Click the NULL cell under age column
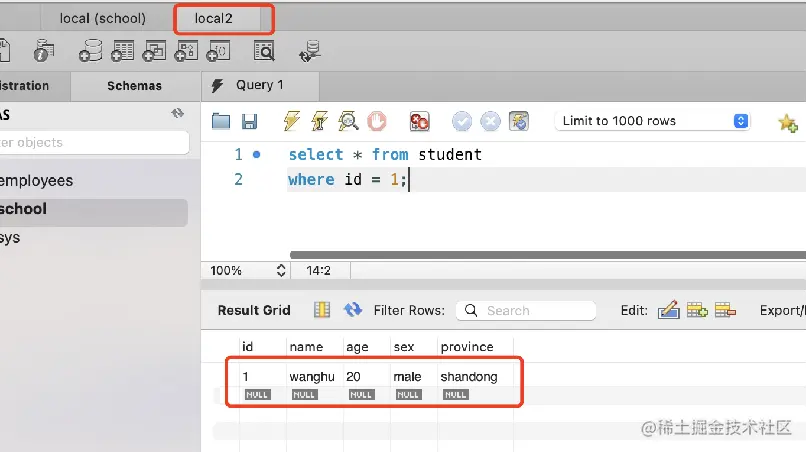 point(361,395)
